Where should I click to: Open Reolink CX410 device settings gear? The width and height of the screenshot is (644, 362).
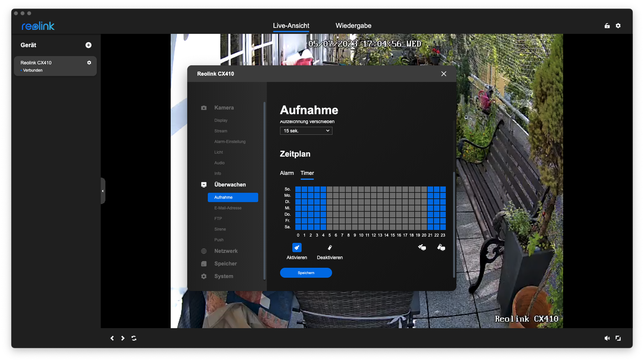tap(89, 63)
